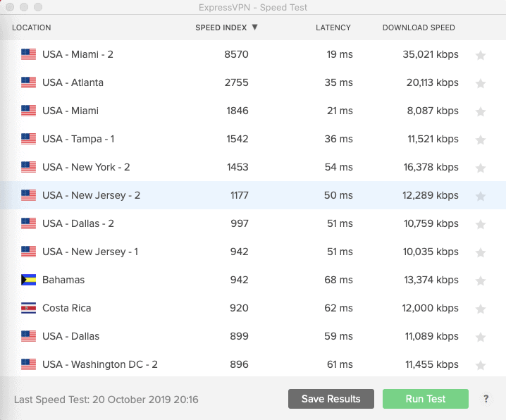This screenshot has width=506, height=420.
Task: Select the USA - Miami - 2 location name
Action: pyautogui.click(x=78, y=54)
